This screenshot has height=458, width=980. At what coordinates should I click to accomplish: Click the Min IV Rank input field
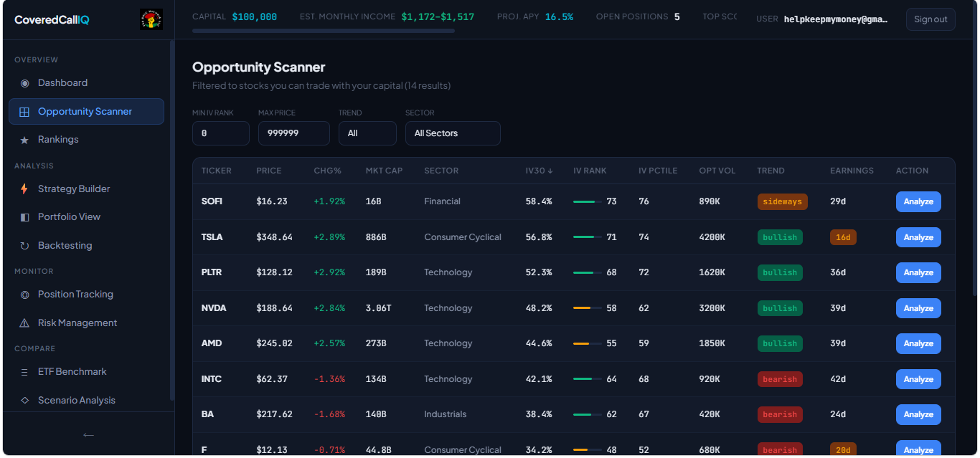tap(220, 133)
